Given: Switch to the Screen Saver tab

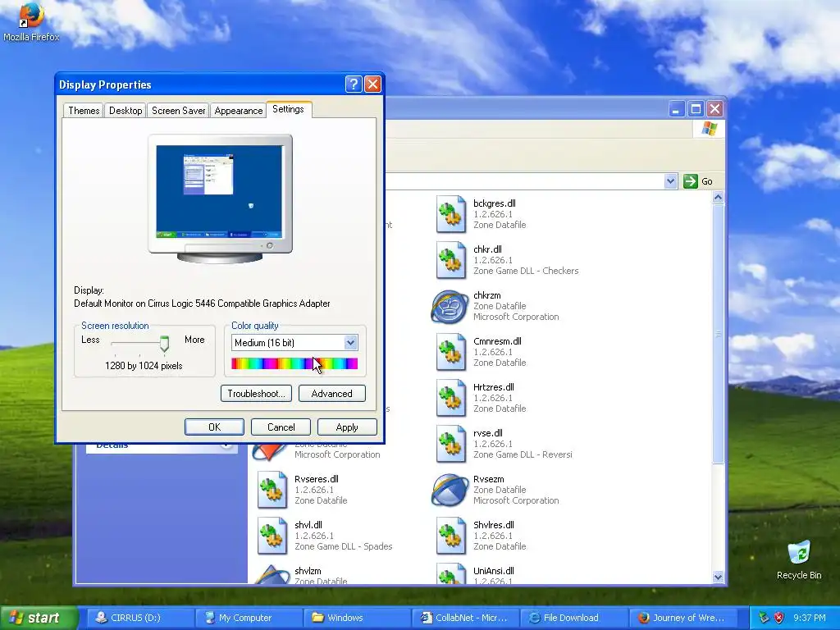Looking at the screenshot, I should pyautogui.click(x=178, y=111).
